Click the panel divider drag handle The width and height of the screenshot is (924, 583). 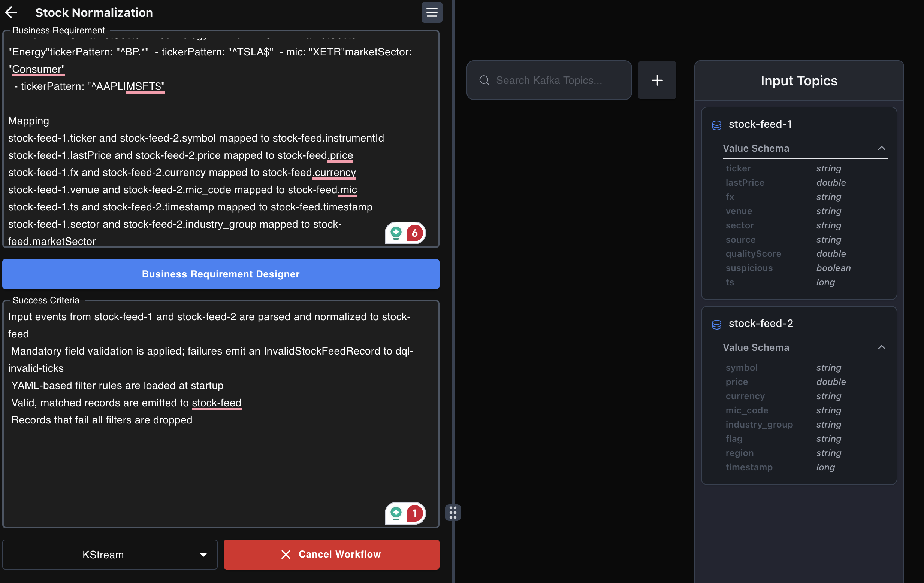point(453,513)
